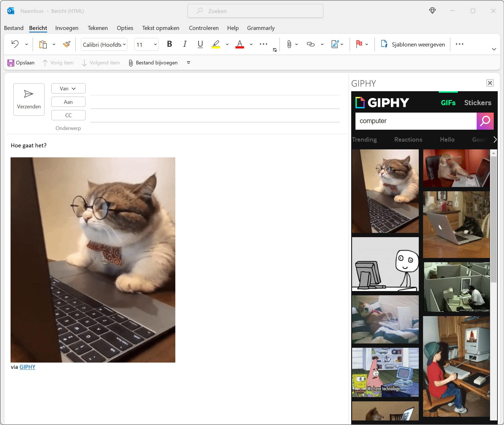Open the Grammarly tab
This screenshot has width=504, height=425.
click(261, 28)
